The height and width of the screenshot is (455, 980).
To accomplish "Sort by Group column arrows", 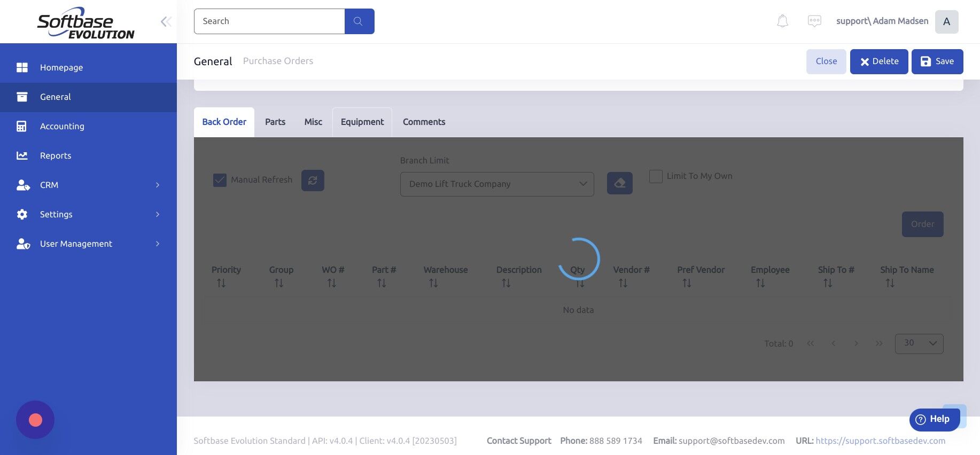I will pos(279,283).
